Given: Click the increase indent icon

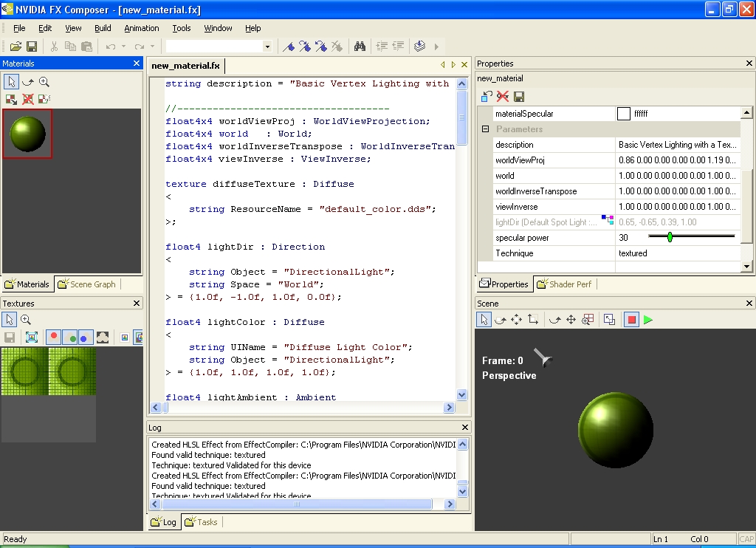Looking at the screenshot, I should tap(382, 47).
